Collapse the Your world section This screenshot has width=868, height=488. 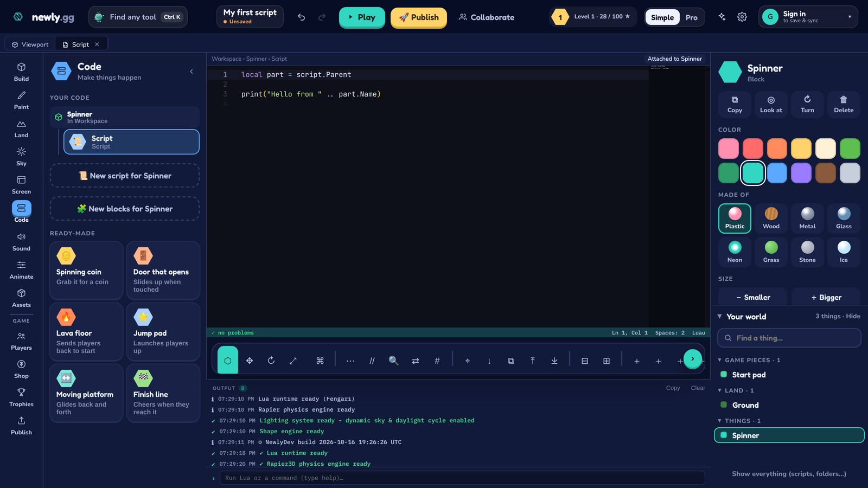pos(720,317)
